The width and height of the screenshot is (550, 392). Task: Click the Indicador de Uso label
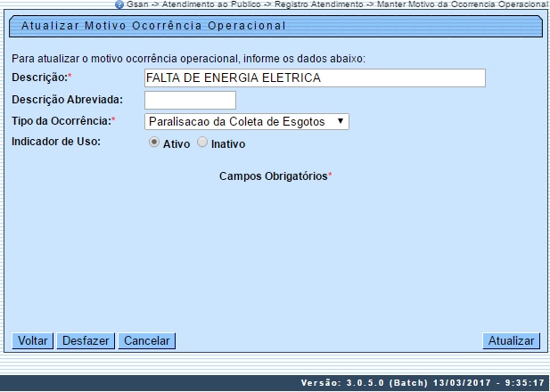tap(56, 142)
